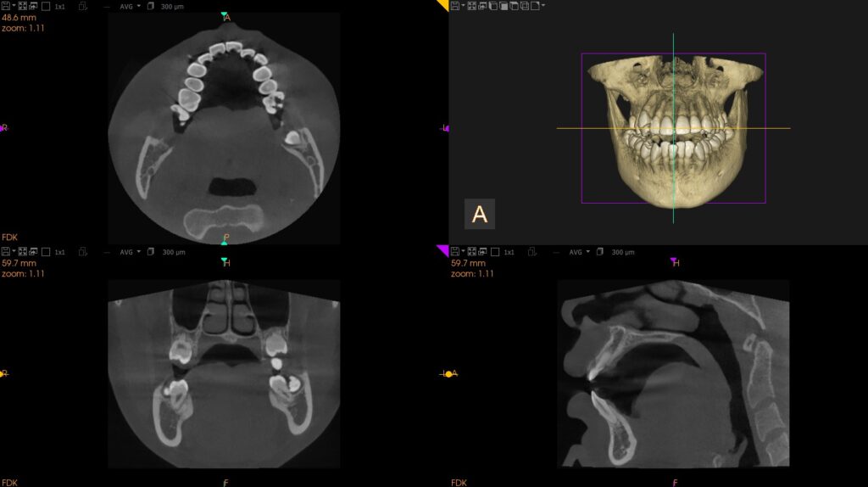Click the save icon in the 3D view toolbar
868x487 pixels.
point(455,6)
